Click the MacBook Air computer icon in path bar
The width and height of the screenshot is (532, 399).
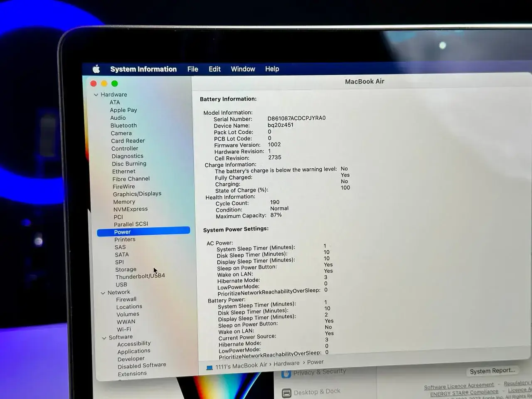tap(209, 367)
